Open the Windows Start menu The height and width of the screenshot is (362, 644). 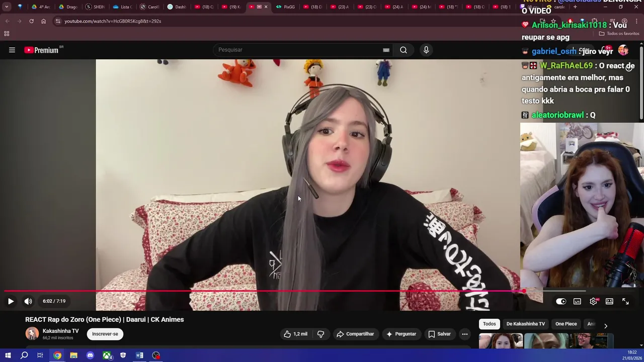[8, 355]
